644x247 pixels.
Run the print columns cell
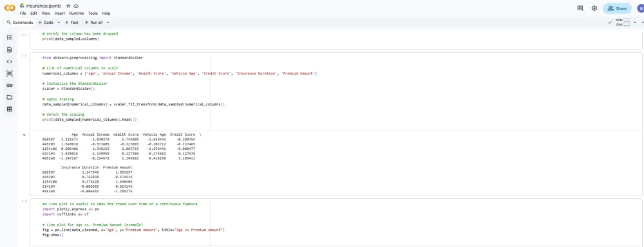coord(24,35)
